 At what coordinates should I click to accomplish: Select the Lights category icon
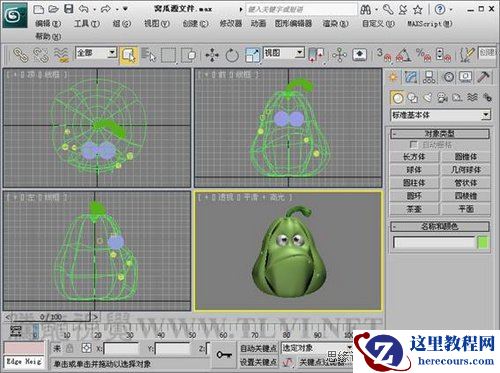428,98
